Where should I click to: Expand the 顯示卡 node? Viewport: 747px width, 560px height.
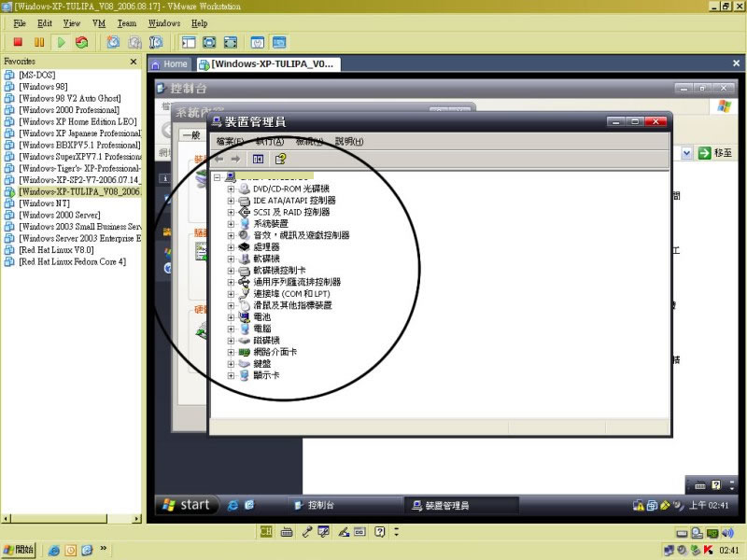pyautogui.click(x=231, y=376)
